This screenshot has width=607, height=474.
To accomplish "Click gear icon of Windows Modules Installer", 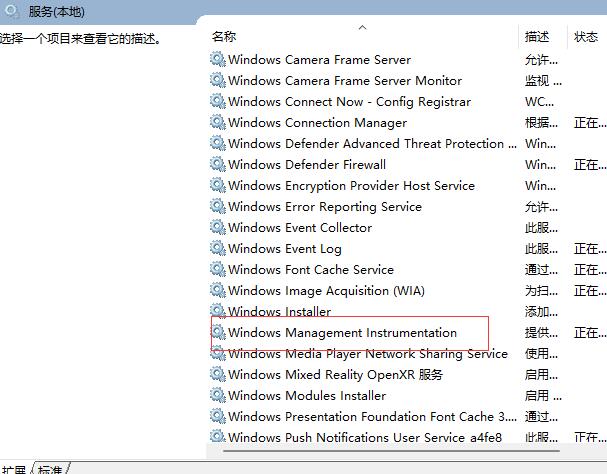I will click(218, 396).
